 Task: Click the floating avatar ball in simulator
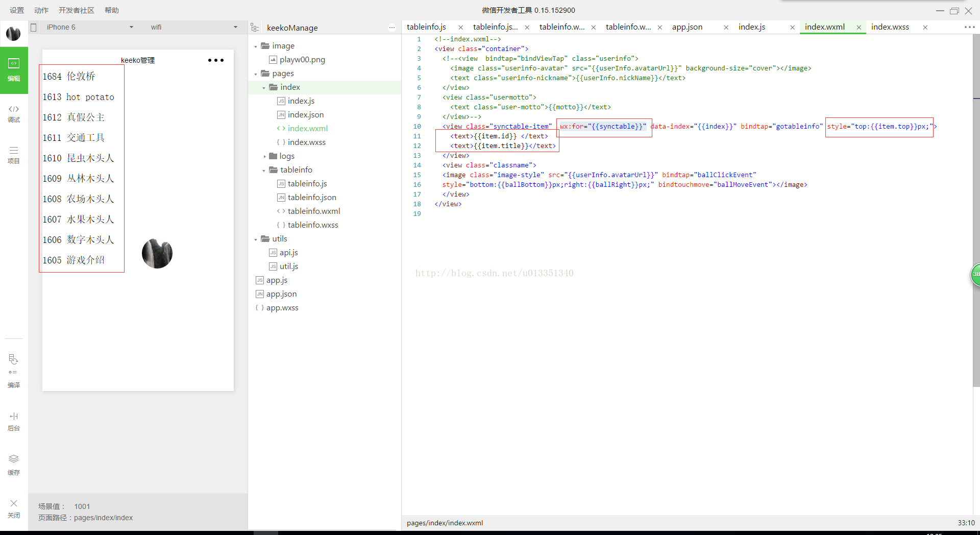tap(157, 254)
